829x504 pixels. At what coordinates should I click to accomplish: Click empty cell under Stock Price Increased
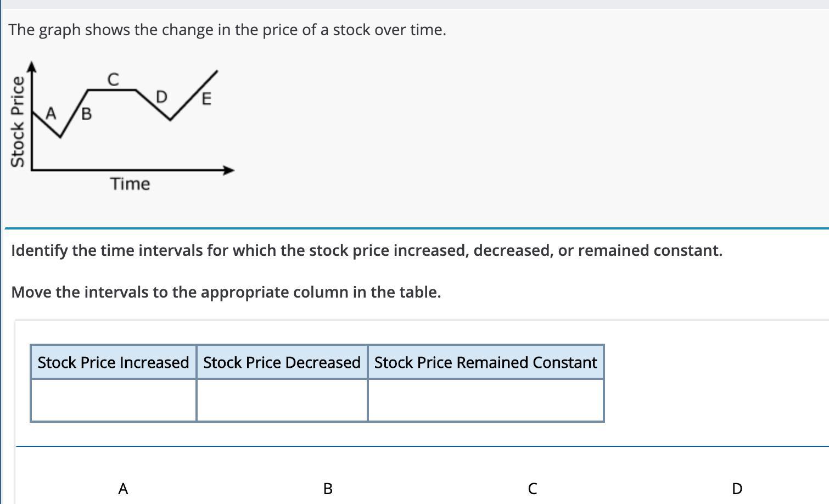click(114, 400)
